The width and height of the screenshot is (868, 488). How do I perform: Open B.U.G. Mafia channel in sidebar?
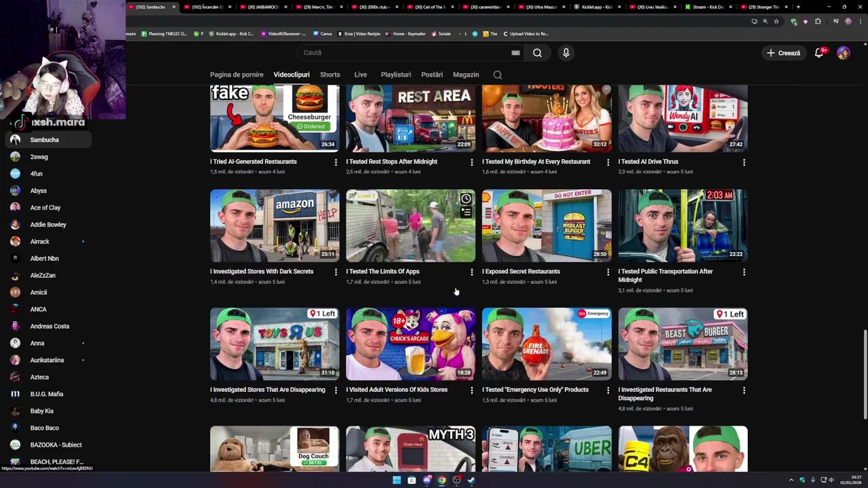click(48, 394)
